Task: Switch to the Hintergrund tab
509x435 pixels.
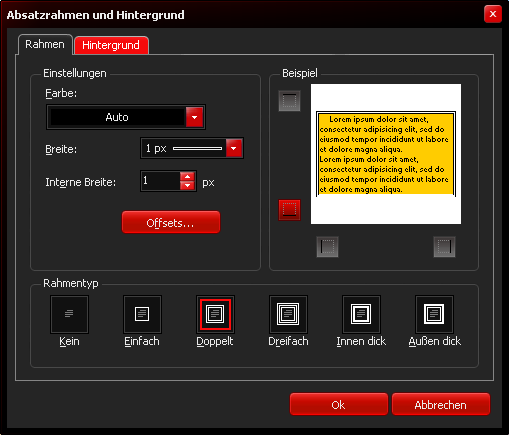Action: [111, 45]
